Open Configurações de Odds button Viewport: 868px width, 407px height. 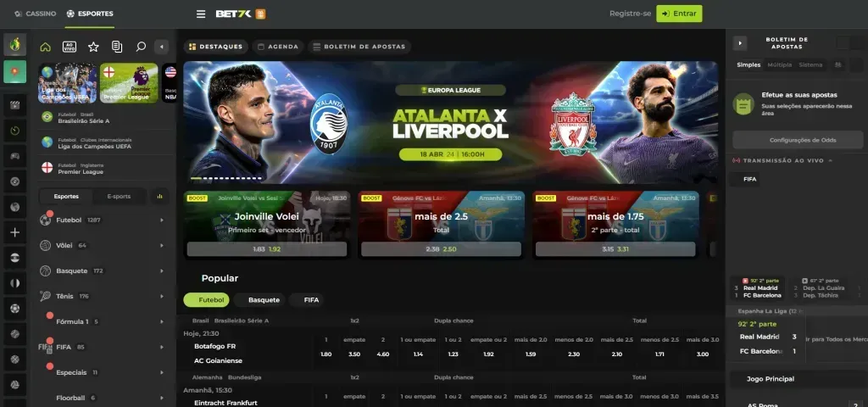pos(798,140)
